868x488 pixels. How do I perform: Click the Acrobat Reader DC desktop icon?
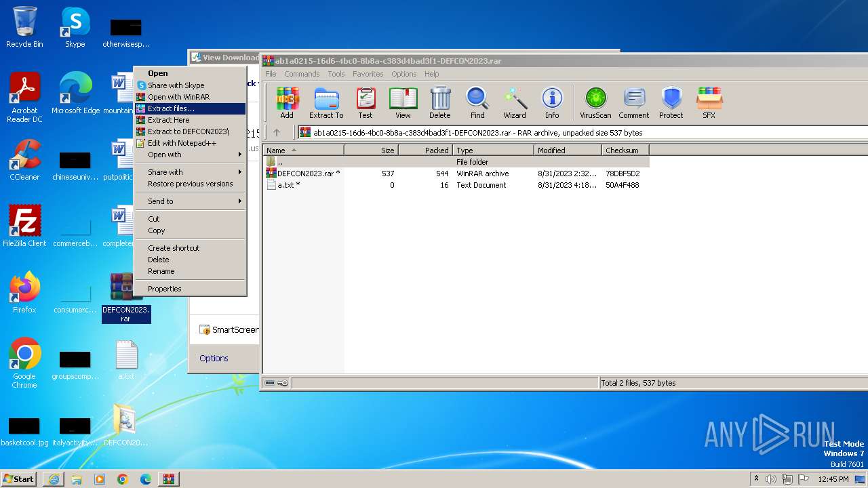click(24, 98)
